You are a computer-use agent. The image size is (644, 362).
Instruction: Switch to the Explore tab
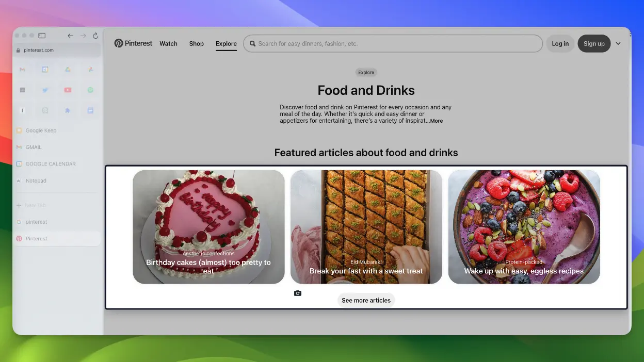(x=226, y=43)
